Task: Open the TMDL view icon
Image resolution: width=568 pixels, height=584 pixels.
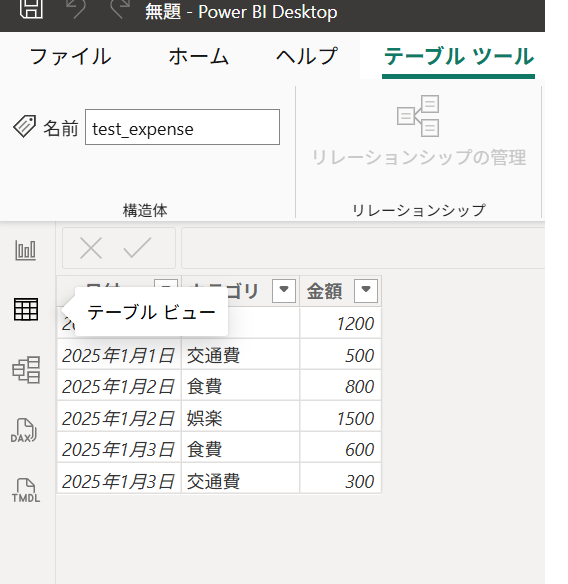Action: pos(26,490)
